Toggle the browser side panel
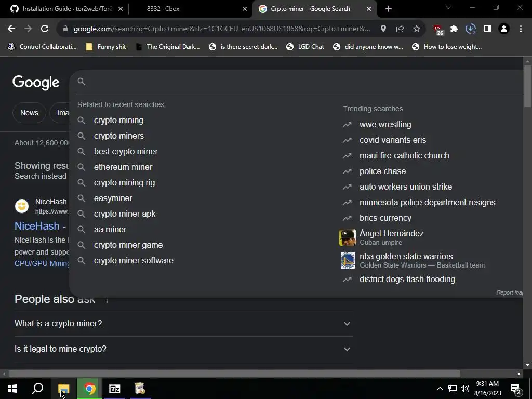This screenshot has width=532, height=399. 487,29
